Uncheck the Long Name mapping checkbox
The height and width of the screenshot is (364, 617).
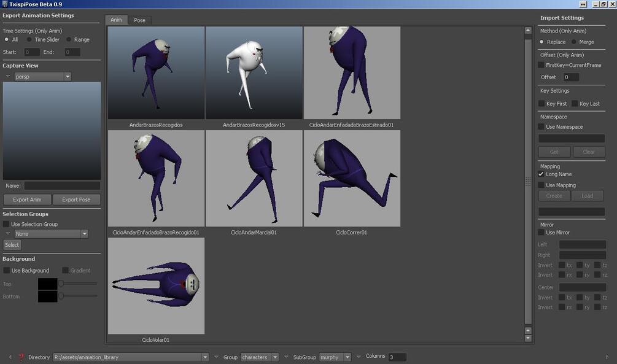[541, 174]
